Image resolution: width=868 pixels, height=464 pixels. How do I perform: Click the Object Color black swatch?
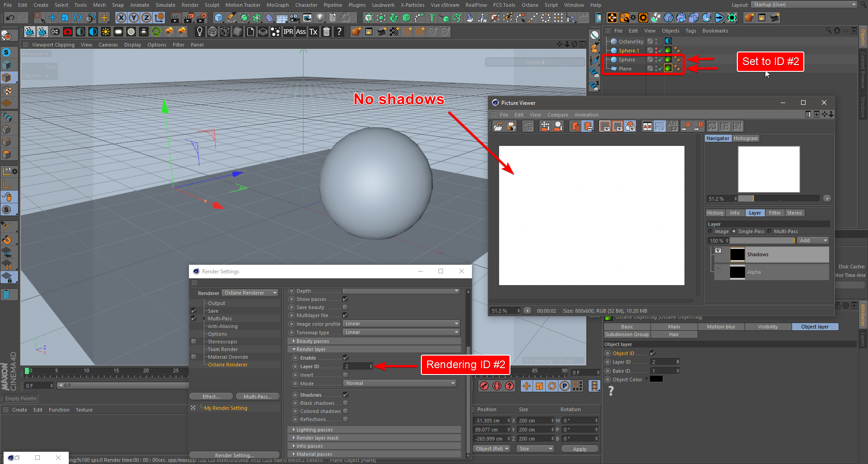(x=656, y=379)
